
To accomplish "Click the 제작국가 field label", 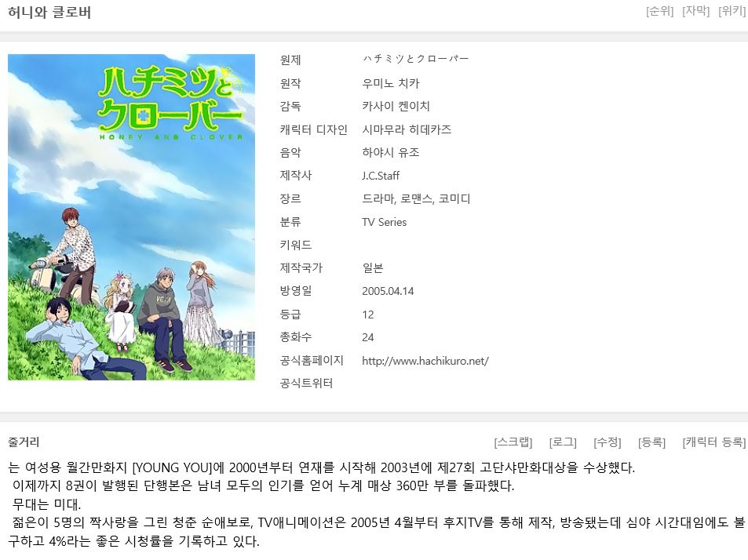I will pos(301,268).
